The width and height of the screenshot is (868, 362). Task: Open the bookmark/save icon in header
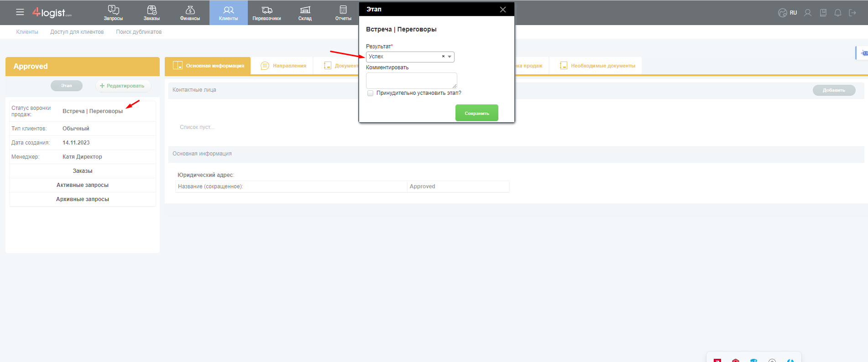pos(823,13)
